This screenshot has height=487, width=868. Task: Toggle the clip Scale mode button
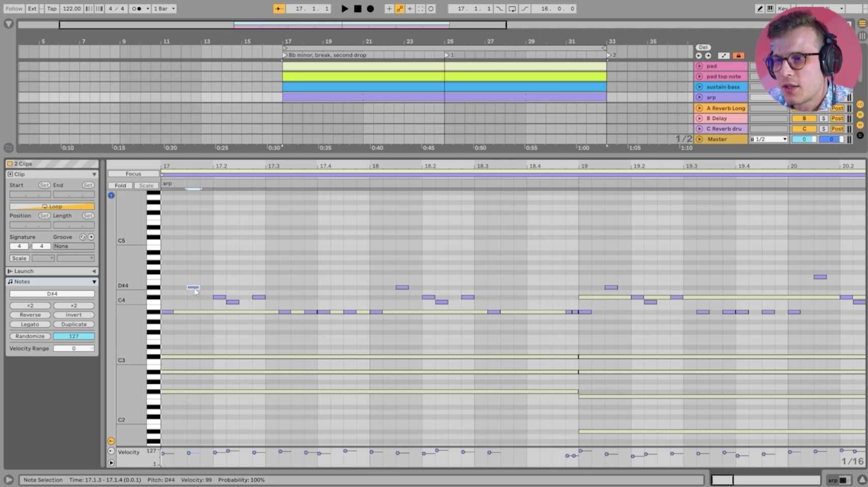[19, 259]
